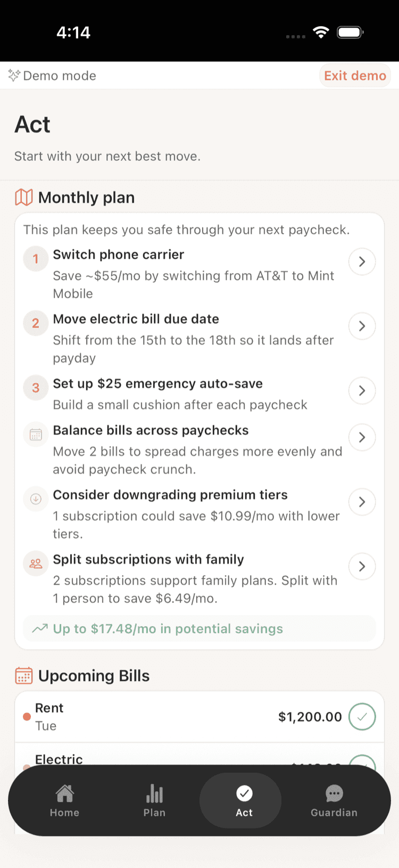The width and height of the screenshot is (399, 868).
Task: Tap the savings trend arrow icon
Action: point(40,629)
